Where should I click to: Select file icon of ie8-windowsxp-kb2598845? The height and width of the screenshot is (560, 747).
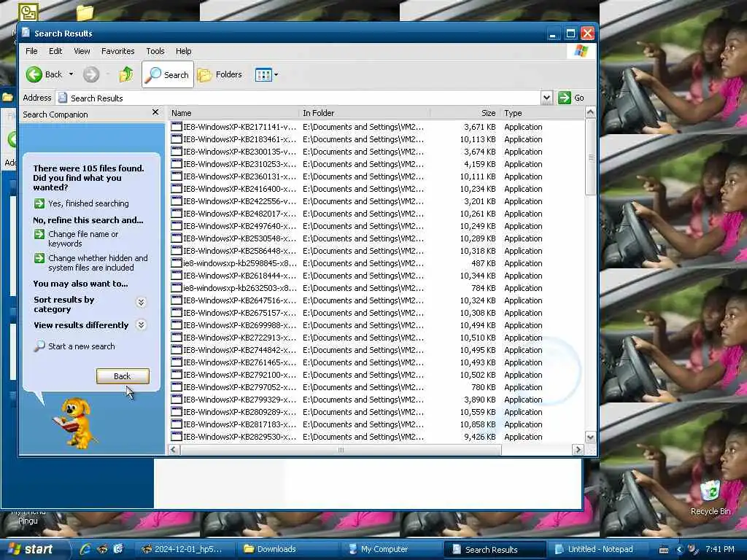tap(177, 263)
